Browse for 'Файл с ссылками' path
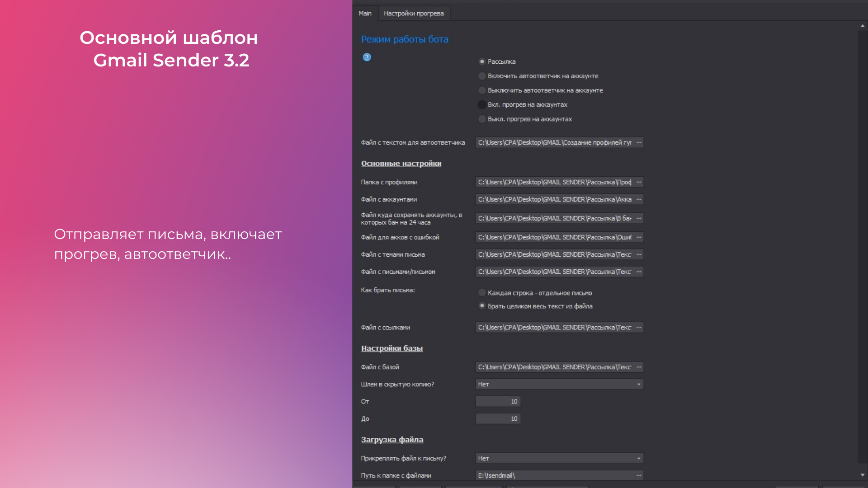 639,328
